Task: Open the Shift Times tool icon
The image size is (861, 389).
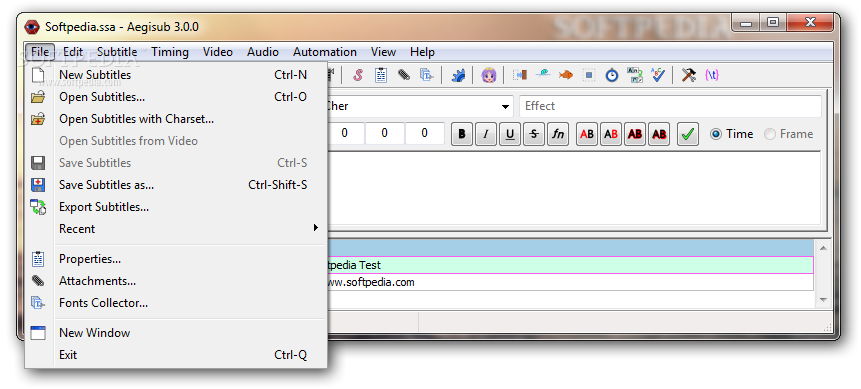Action: click(519, 75)
